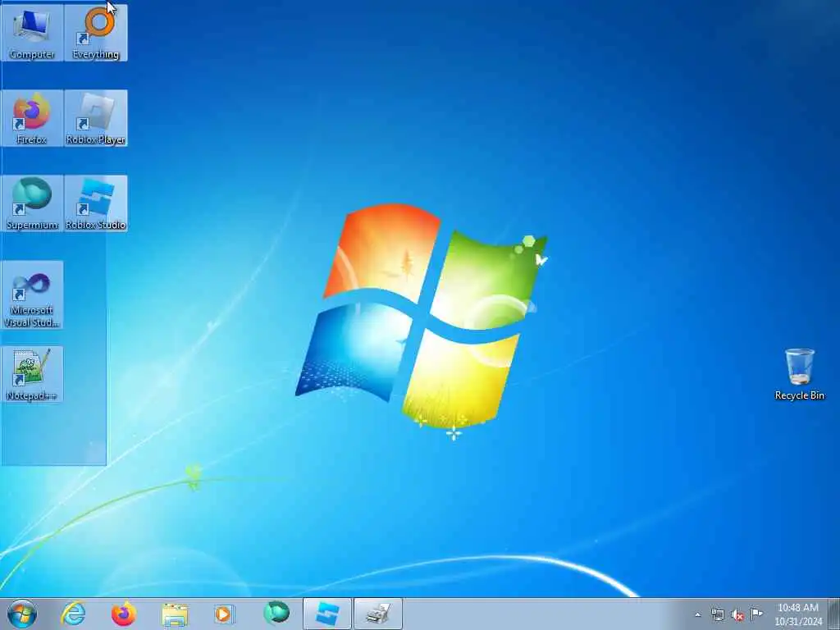
Task: Open the clock showing 10:48 AM
Action: pyautogui.click(x=798, y=614)
